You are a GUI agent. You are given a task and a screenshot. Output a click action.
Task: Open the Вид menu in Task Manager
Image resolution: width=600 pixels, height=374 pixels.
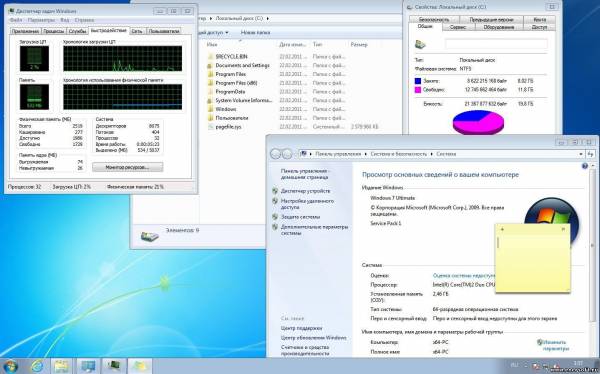pos(65,20)
